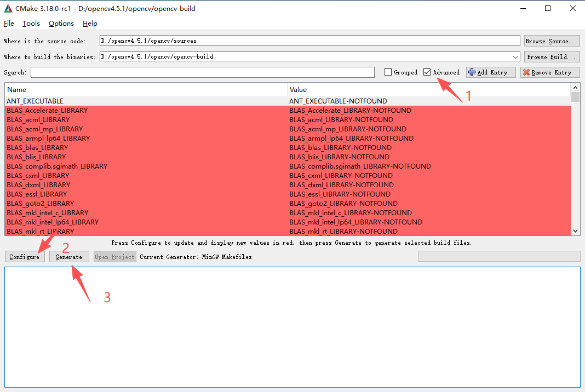Edit the BLAS_goto2_LIBRARY-NOTFOUND value
Image resolution: width=585 pixels, height=392 pixels.
(x=343, y=204)
